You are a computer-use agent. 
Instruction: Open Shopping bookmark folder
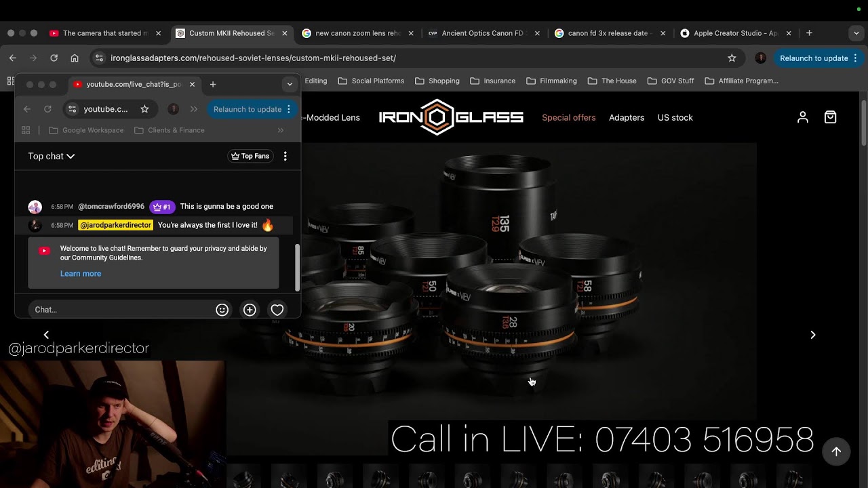(x=437, y=81)
